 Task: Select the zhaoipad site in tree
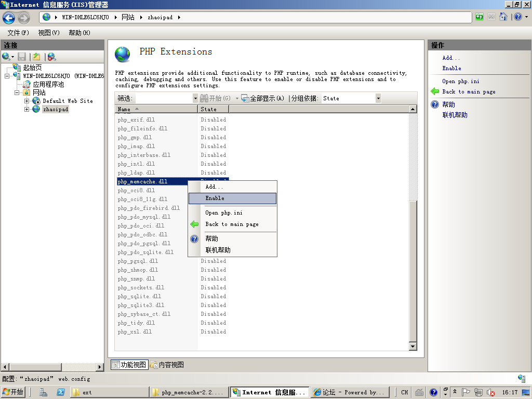pos(56,109)
